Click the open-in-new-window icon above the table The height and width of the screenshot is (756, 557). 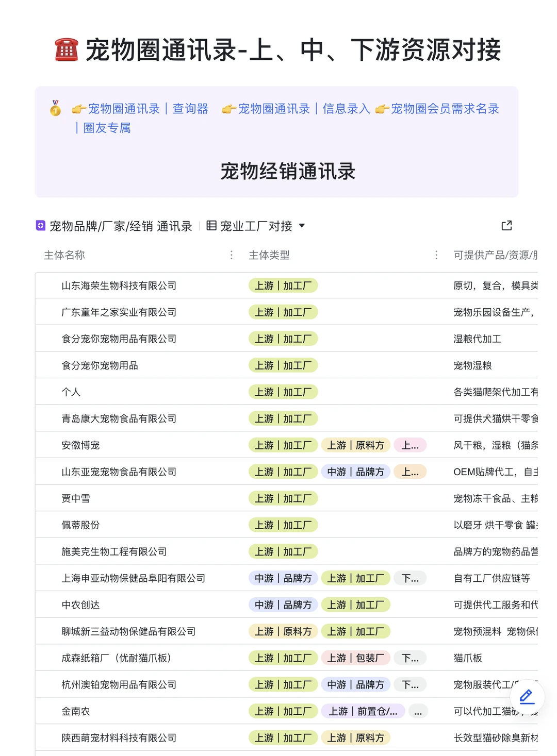coord(506,226)
